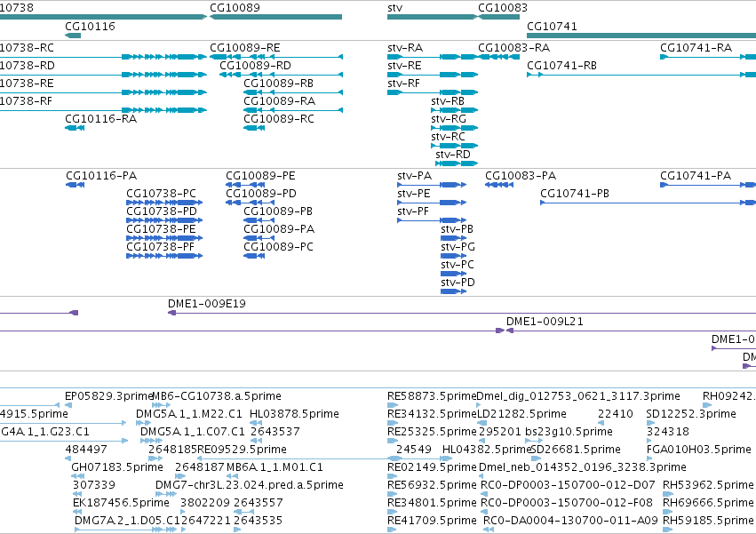Click transcript stv-RA
The width and height of the screenshot is (756, 534).
433,57
